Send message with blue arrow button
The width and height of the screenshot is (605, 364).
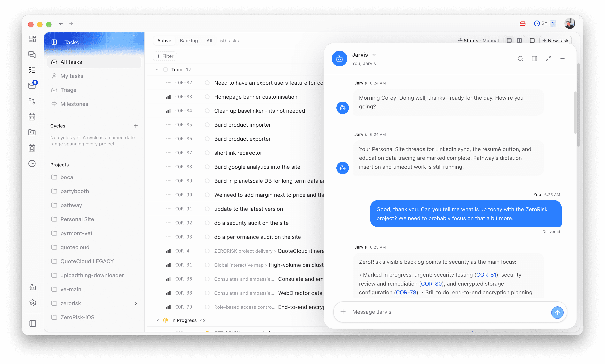557,312
